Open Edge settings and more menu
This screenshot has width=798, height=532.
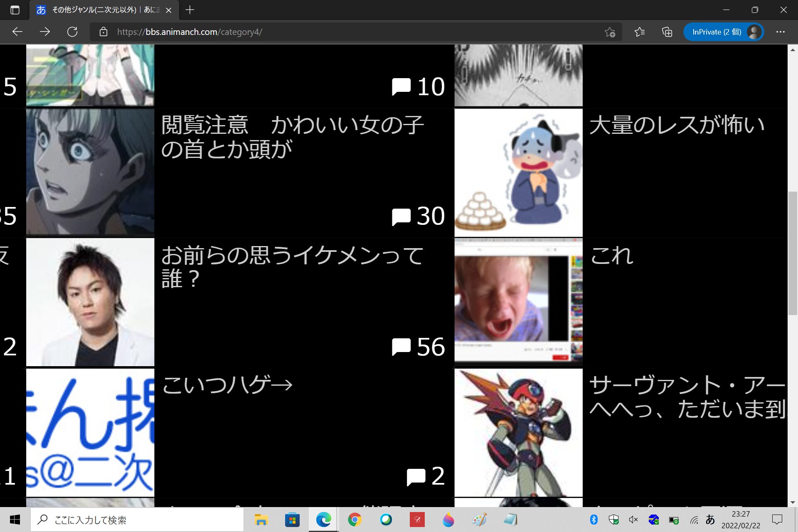780,32
